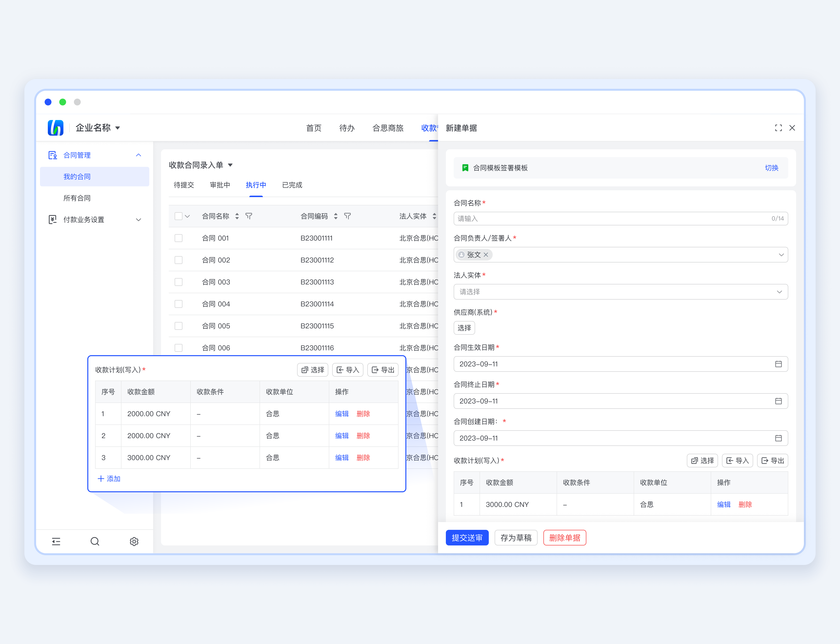
Task: Open the 待办 top navigation item
Action: click(x=347, y=128)
